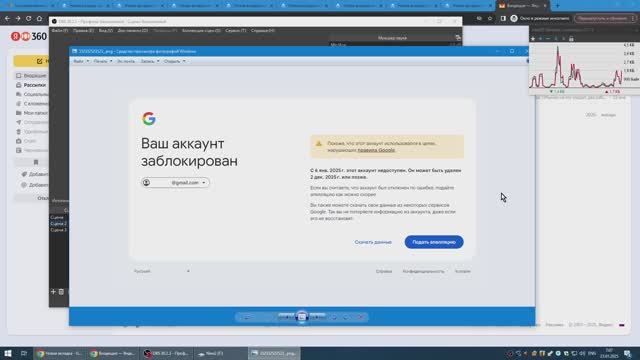
Task: Delete the image with the X icon
Action: 361,317
